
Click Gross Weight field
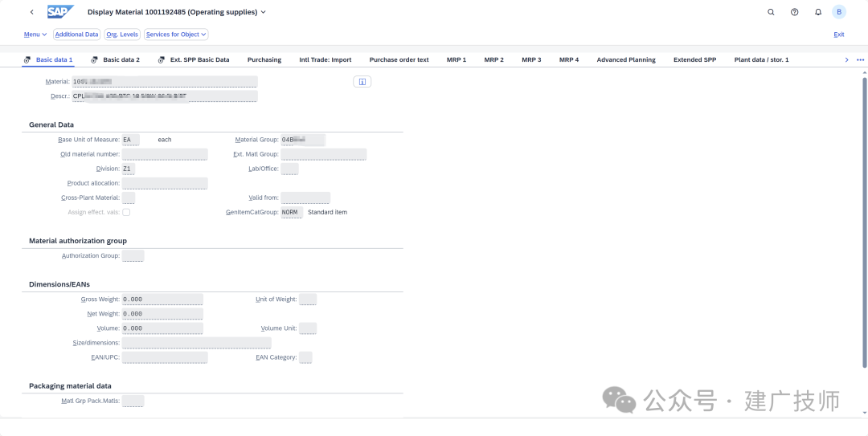click(x=162, y=299)
